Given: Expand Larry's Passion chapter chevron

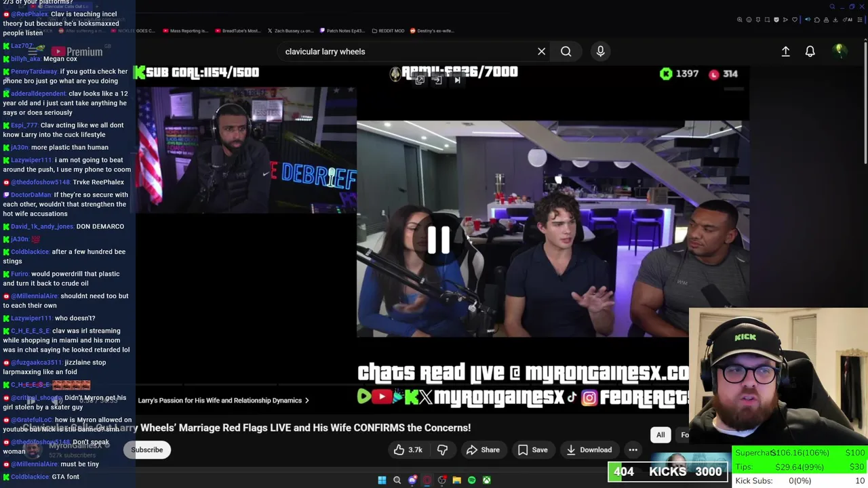Looking at the screenshot, I should click(307, 401).
